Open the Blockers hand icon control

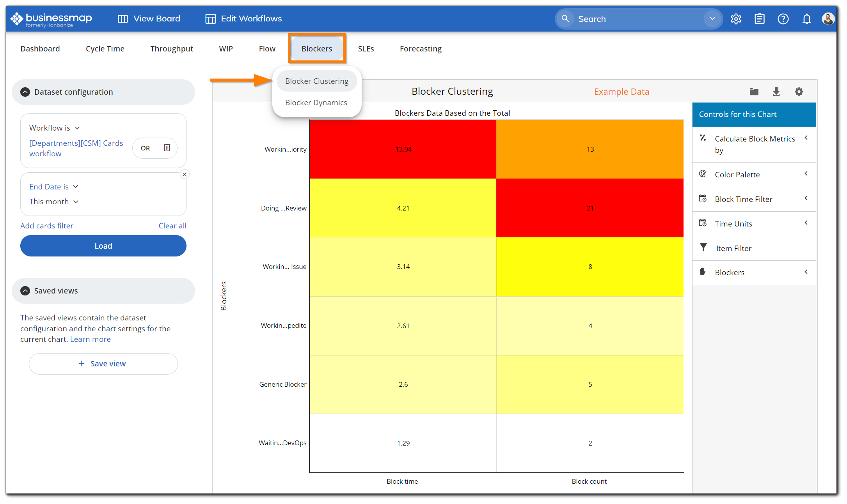pos(703,272)
